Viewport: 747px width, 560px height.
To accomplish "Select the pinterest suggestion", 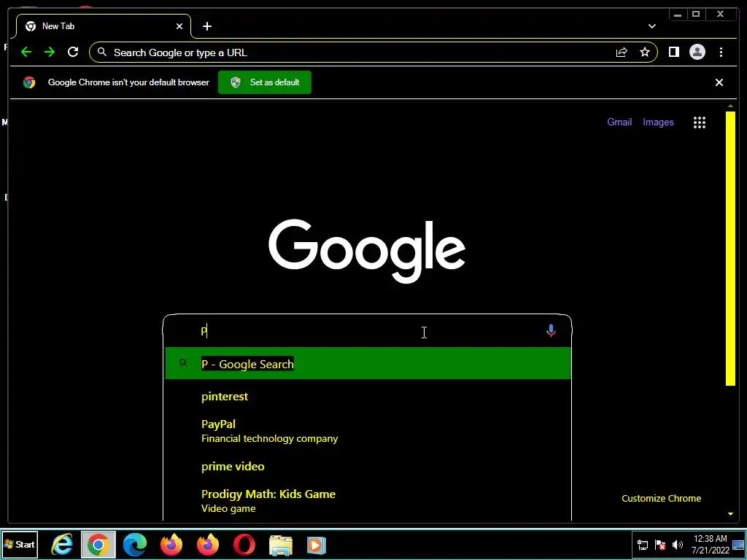I will (x=368, y=396).
